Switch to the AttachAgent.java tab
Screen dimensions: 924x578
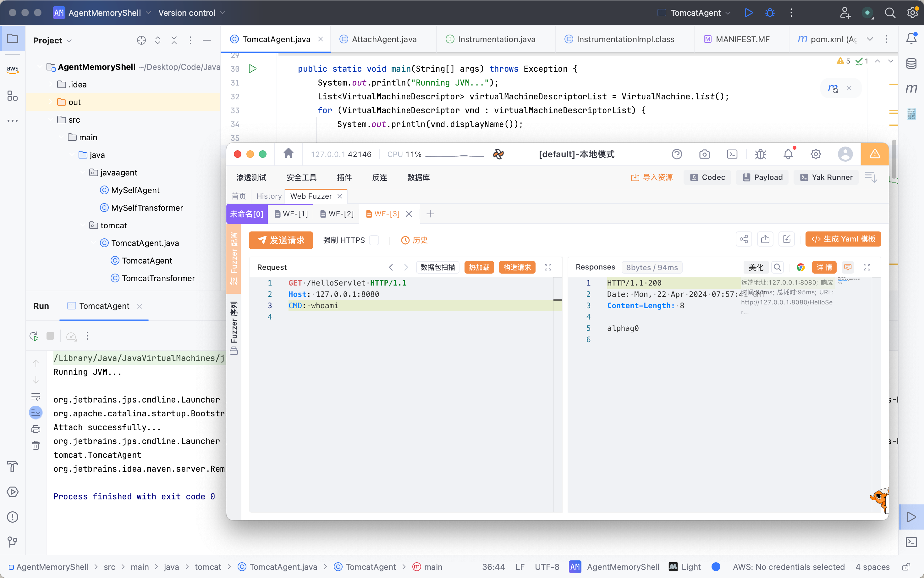[x=383, y=39]
